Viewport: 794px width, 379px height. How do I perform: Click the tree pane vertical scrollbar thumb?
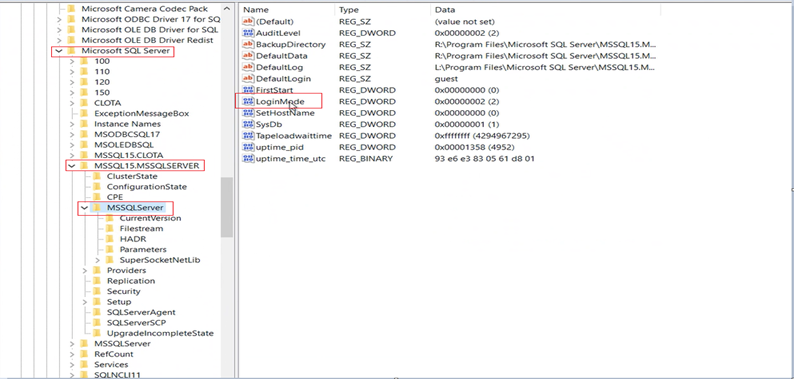(227, 207)
